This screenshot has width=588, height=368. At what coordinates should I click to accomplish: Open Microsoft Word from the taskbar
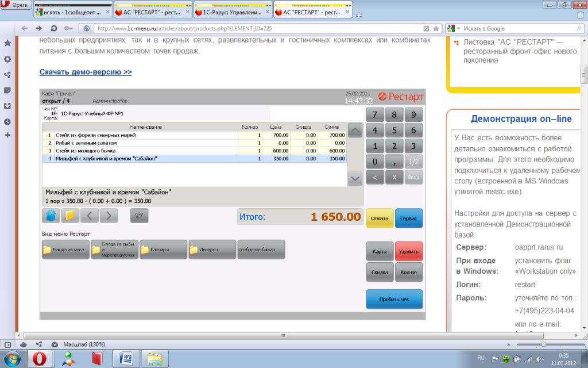[x=127, y=359]
